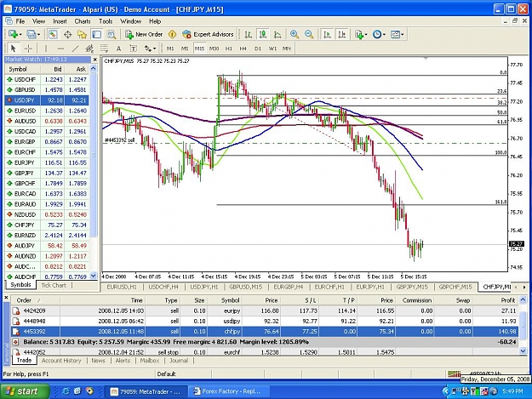Choose the text label A tool

[118, 48]
